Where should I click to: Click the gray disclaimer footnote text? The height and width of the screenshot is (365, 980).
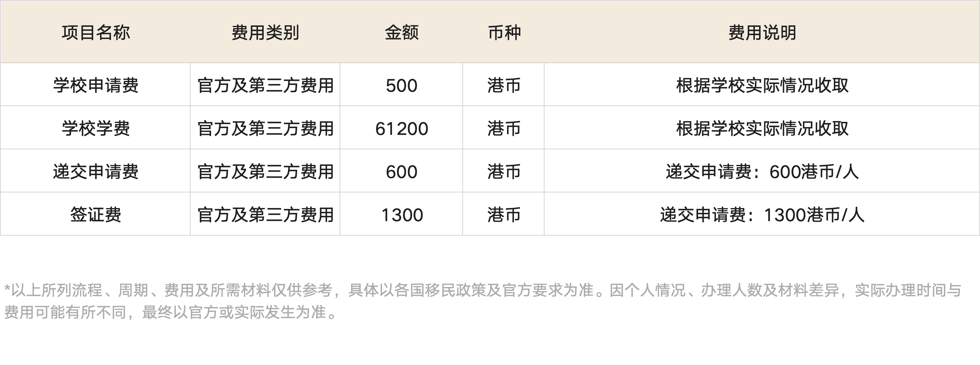pos(482,301)
